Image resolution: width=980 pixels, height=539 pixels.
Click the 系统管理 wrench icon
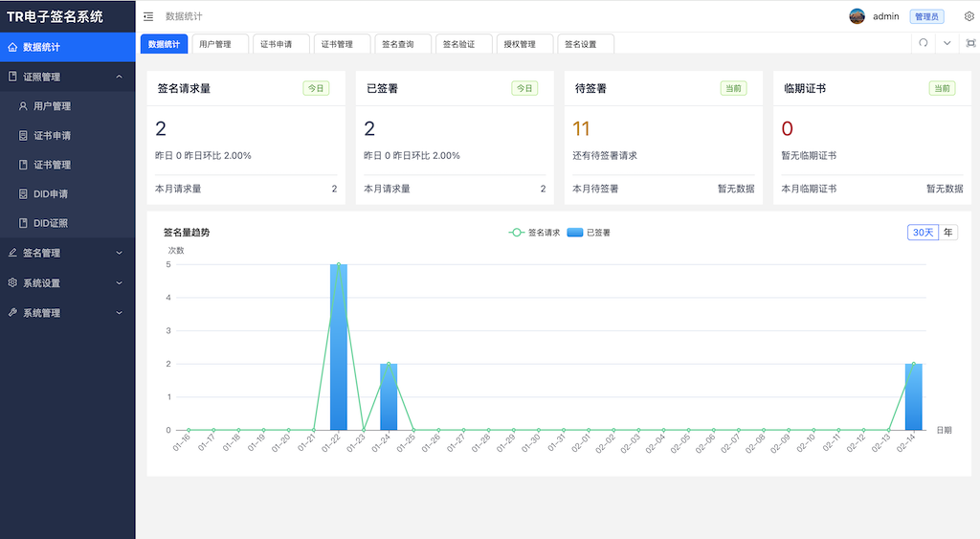[12, 313]
